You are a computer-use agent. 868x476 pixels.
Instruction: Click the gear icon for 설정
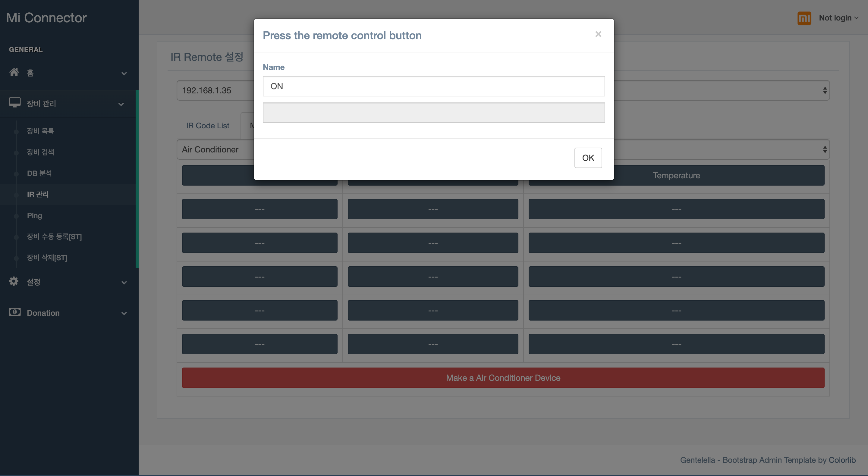coord(14,281)
